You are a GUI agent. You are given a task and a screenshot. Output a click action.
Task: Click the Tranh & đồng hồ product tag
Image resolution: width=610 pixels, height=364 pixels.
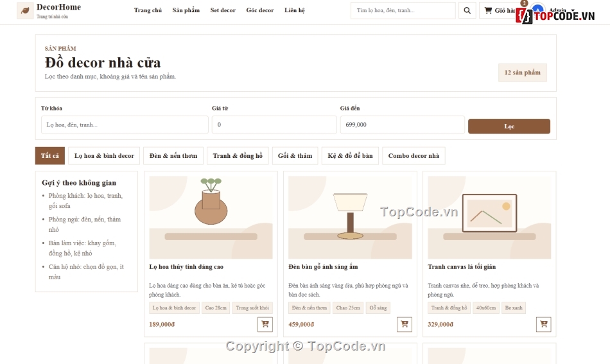pos(449,308)
